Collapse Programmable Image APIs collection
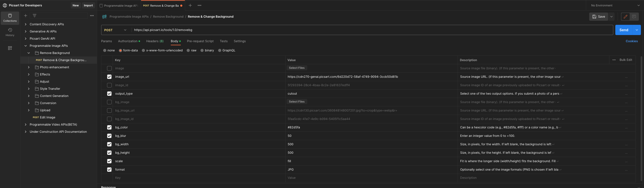The height and width of the screenshot is (188, 644). coord(26,46)
